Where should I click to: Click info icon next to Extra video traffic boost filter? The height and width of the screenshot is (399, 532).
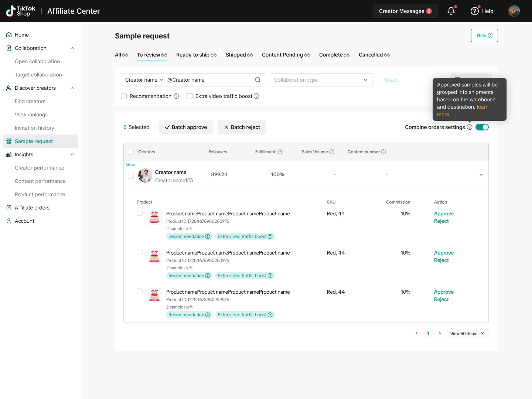tap(256, 96)
